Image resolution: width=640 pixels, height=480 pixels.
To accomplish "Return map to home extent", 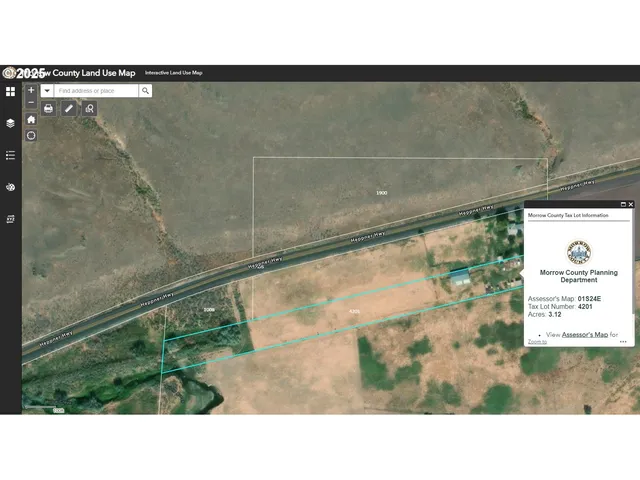I will 31,119.
